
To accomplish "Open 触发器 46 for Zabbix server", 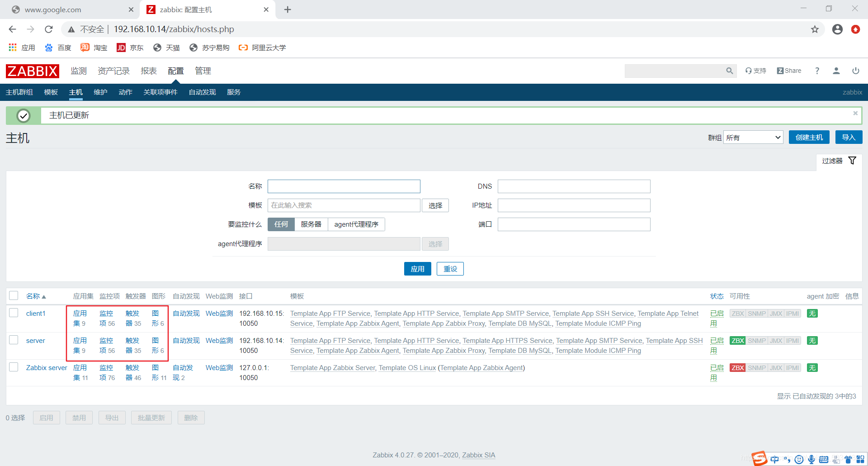I will (x=133, y=373).
